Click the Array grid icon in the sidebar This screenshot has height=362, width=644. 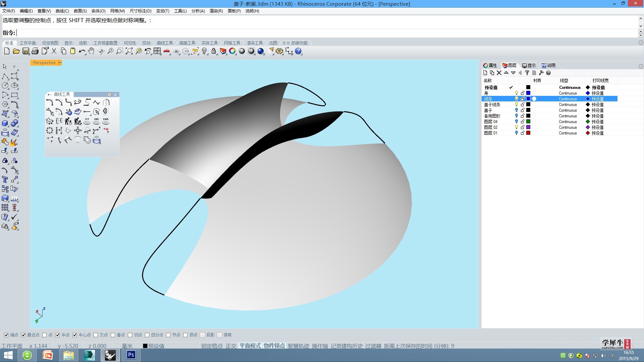click(5, 207)
